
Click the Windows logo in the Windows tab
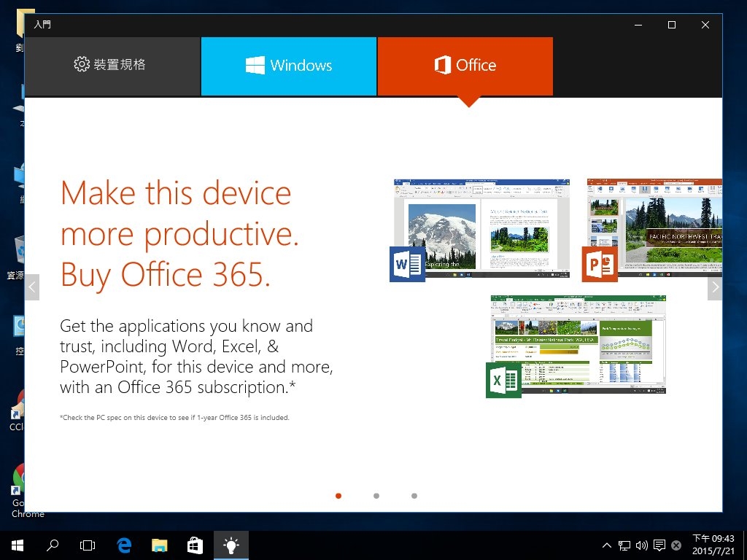pyautogui.click(x=255, y=65)
